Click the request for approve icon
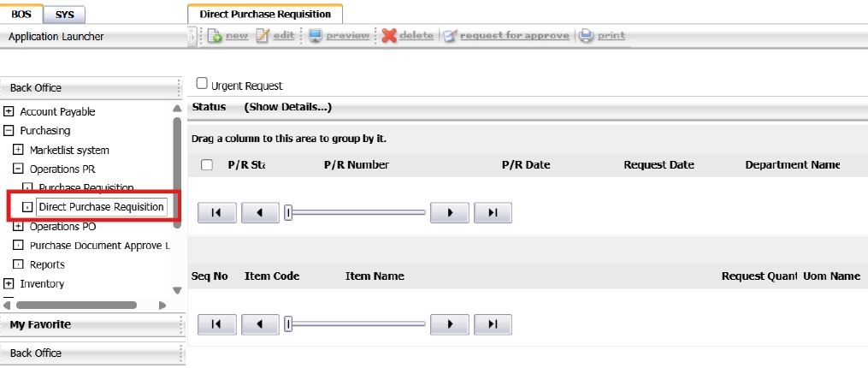This screenshot has width=868, height=368. pos(450,36)
